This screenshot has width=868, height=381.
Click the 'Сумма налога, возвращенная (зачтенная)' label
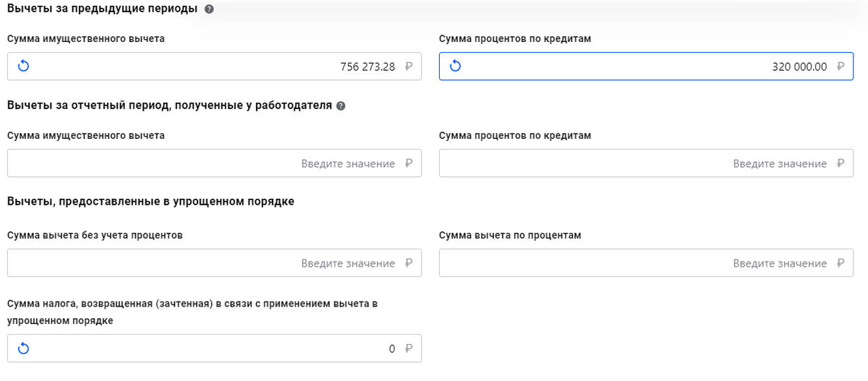click(x=192, y=312)
